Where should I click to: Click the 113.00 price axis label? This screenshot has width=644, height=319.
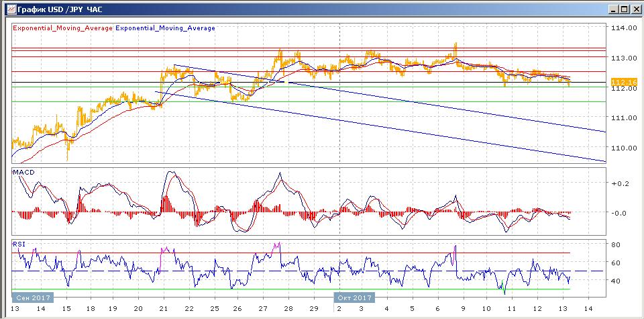click(x=623, y=58)
